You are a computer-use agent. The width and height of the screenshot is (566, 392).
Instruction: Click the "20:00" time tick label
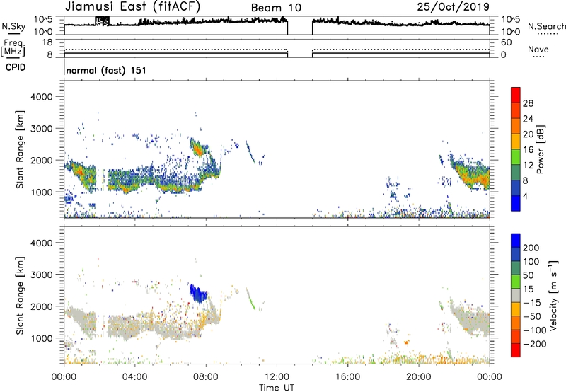(418, 377)
